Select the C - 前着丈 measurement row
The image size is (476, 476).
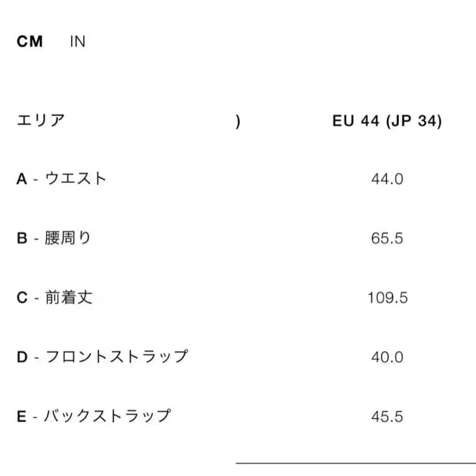[x=55, y=298]
